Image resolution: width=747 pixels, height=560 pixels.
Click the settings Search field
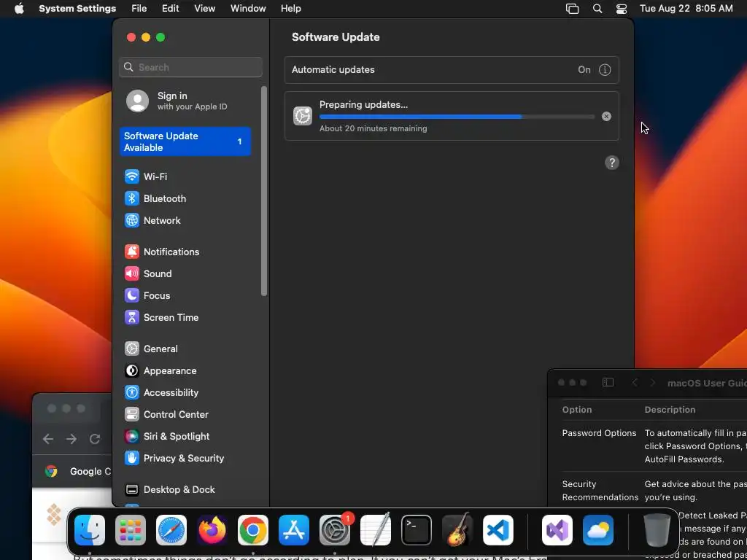pos(190,67)
